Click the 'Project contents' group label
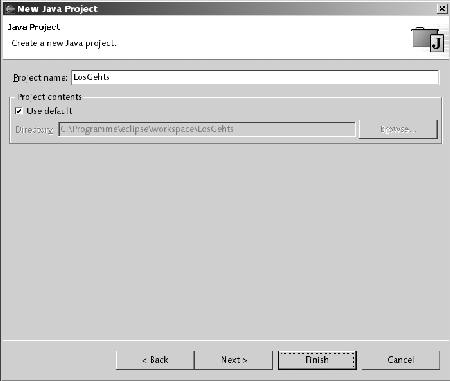450x381 pixels. tap(50, 97)
